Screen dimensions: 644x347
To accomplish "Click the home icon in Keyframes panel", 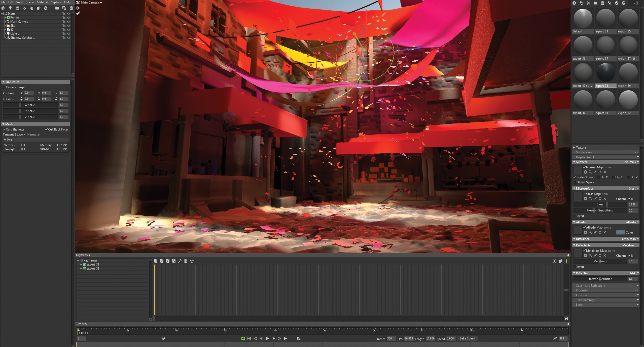I will click(566, 318).
